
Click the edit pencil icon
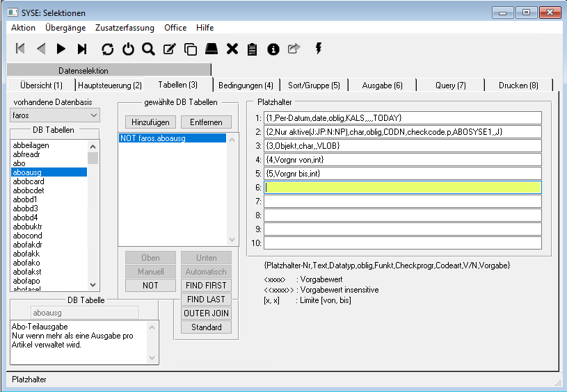point(169,49)
